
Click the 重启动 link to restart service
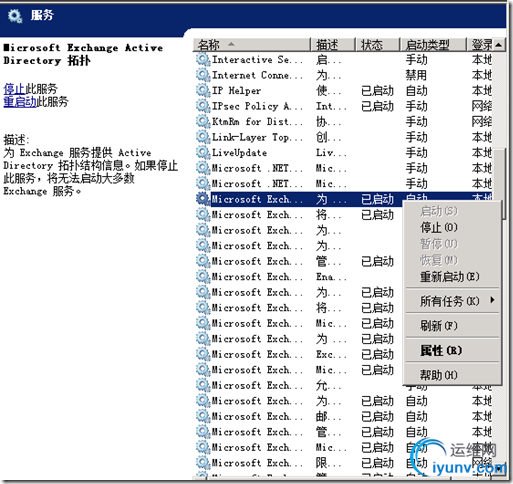coord(20,101)
